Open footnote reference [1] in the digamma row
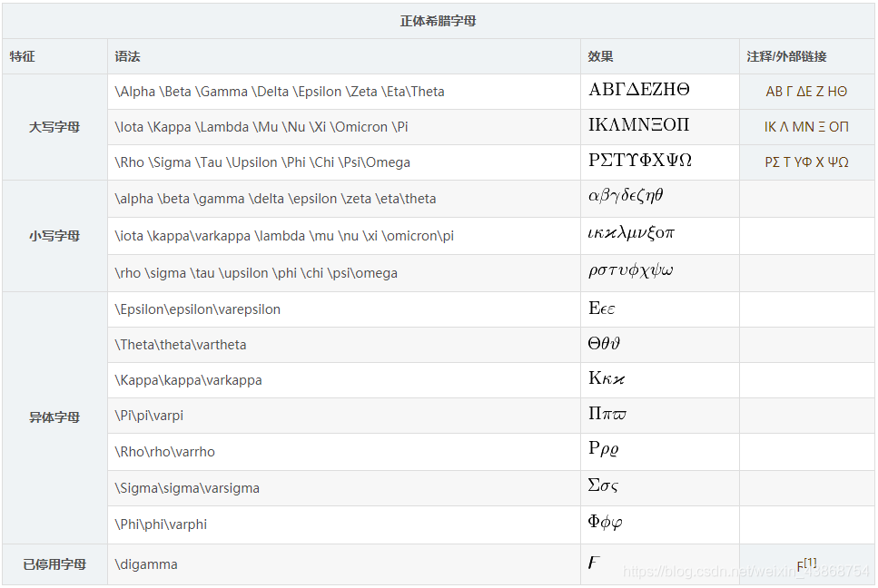The image size is (878, 588). [x=810, y=562]
